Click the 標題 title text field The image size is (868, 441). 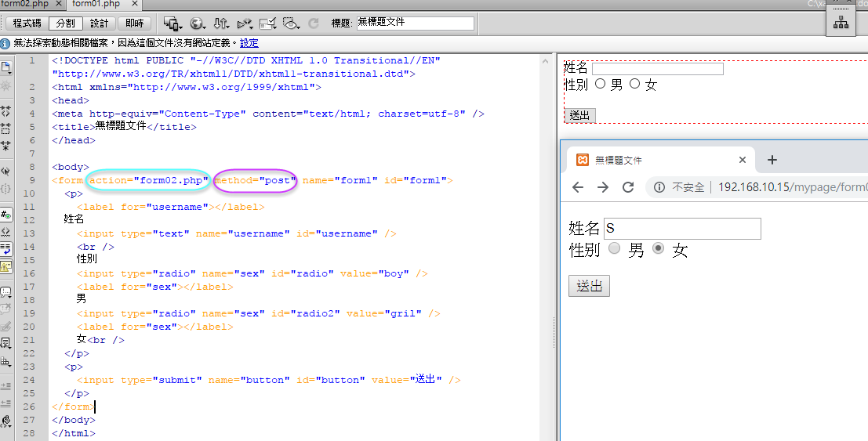(415, 23)
